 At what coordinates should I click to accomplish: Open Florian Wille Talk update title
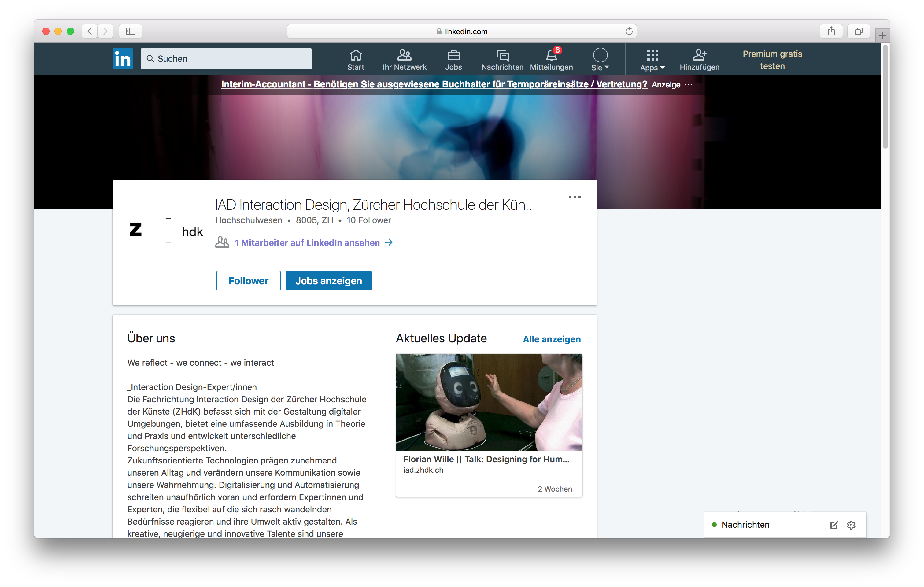pos(486,459)
